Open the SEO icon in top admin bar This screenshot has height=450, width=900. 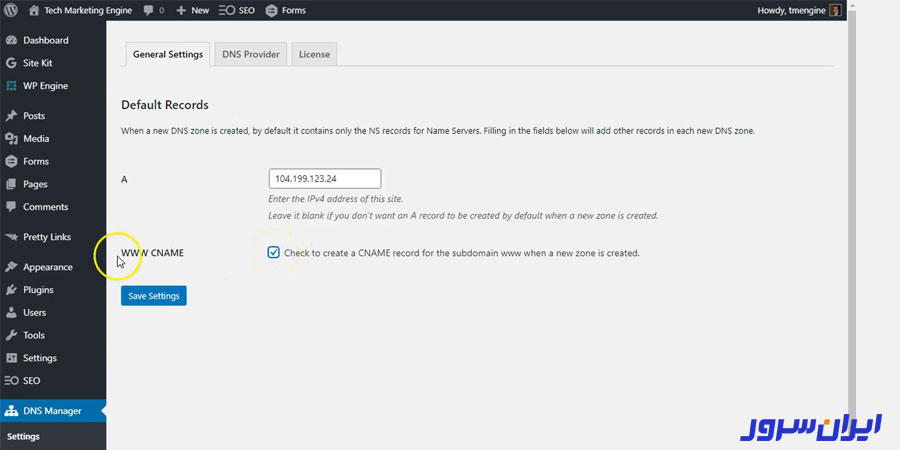226,10
